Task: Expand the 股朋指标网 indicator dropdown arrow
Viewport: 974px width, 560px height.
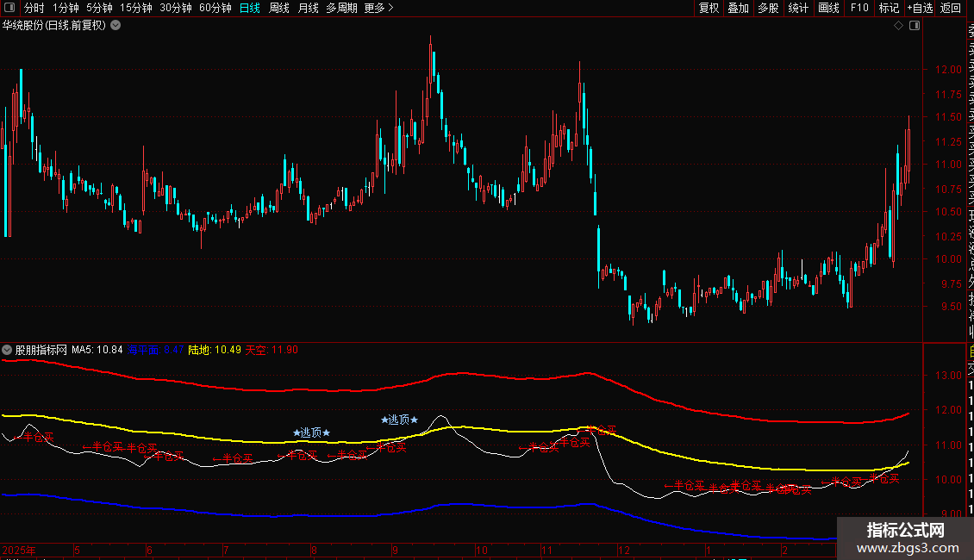Action: [7, 350]
